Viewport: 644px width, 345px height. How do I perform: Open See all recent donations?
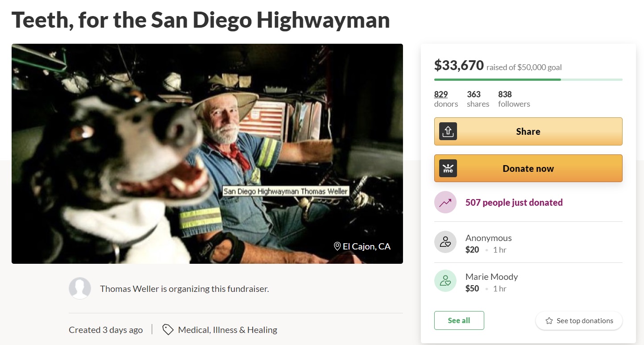pos(459,320)
